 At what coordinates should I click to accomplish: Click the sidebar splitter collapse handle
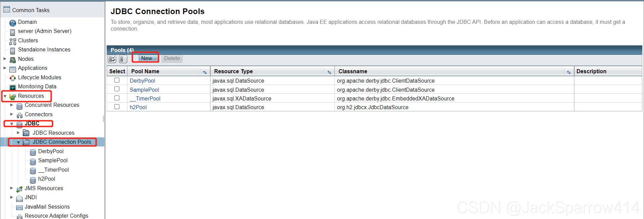coord(104,119)
